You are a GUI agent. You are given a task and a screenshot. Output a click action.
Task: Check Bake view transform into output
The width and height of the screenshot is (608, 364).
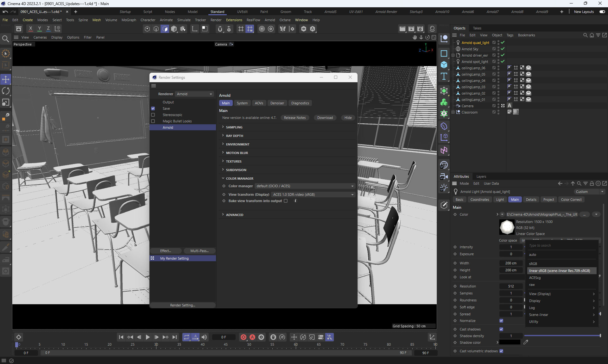point(286,201)
